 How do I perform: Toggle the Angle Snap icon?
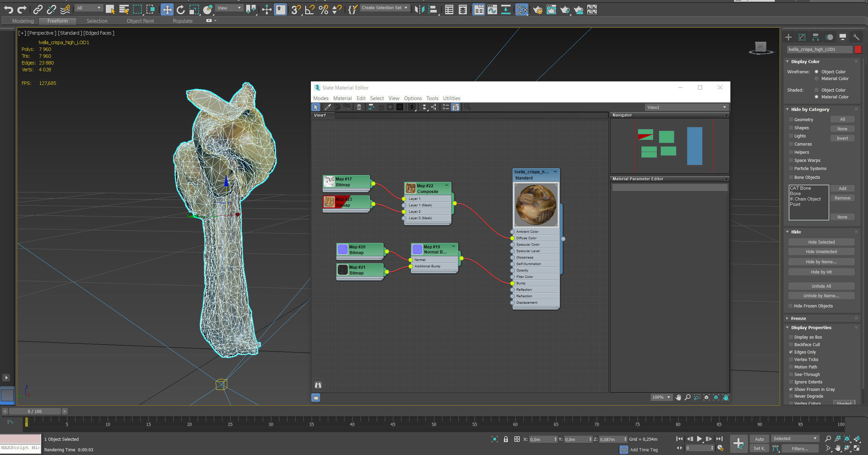tap(310, 10)
